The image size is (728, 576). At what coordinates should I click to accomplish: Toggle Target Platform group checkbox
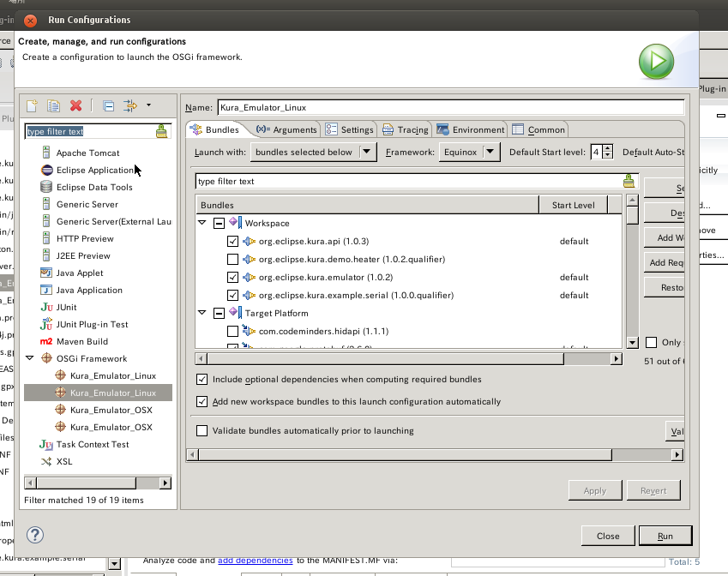(x=219, y=314)
